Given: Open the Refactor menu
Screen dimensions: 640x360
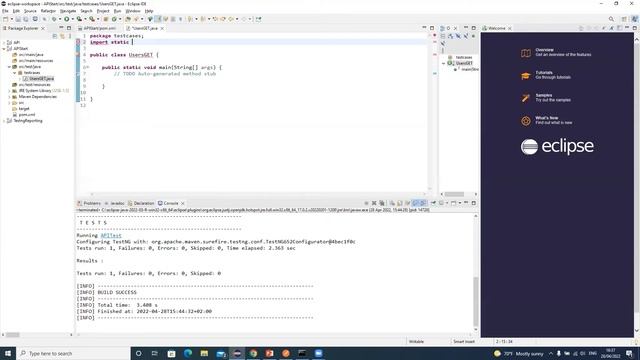Looking at the screenshot, I should coord(48,11).
